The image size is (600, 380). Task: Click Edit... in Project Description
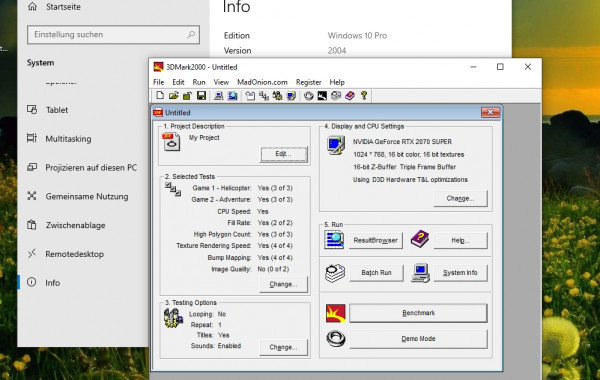pos(284,154)
